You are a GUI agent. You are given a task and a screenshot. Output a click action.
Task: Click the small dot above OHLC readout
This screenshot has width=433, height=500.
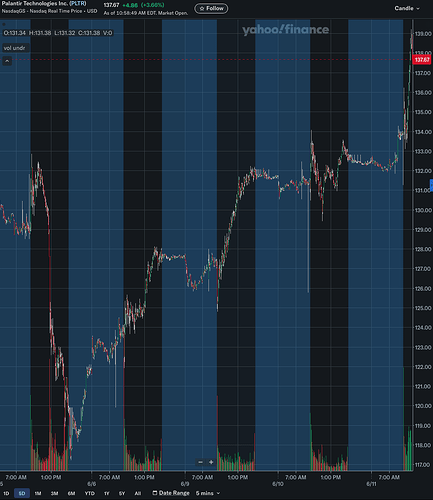(4, 25)
